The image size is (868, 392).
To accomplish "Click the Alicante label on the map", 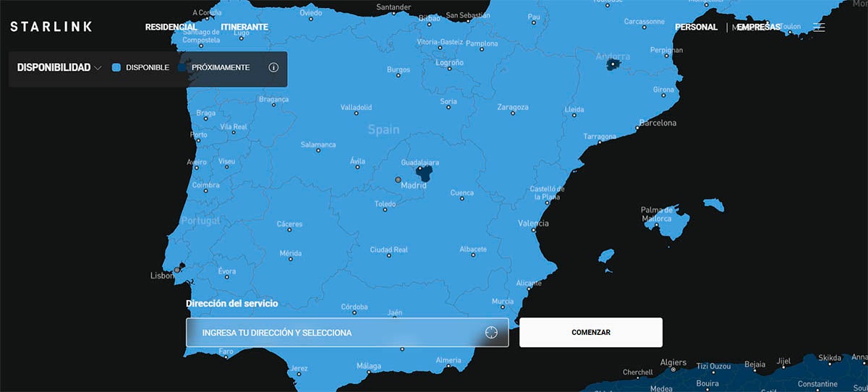I will pyautogui.click(x=529, y=284).
